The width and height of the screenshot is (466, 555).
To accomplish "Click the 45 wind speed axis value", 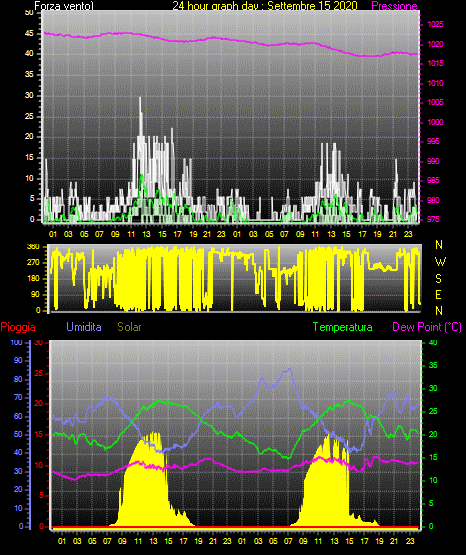I will 29,34.
